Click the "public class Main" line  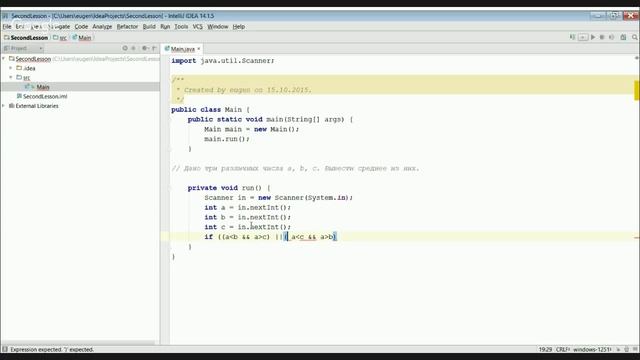[210, 109]
